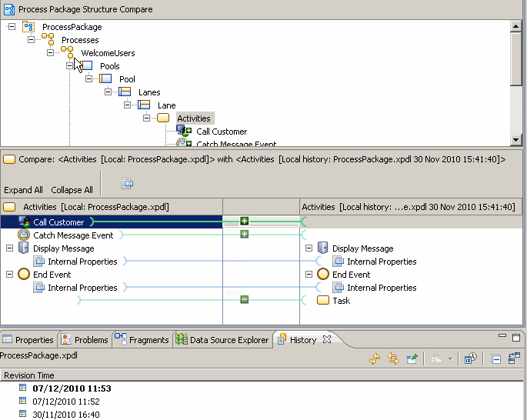Collapse End Event in left compare pane

(x=9, y=275)
